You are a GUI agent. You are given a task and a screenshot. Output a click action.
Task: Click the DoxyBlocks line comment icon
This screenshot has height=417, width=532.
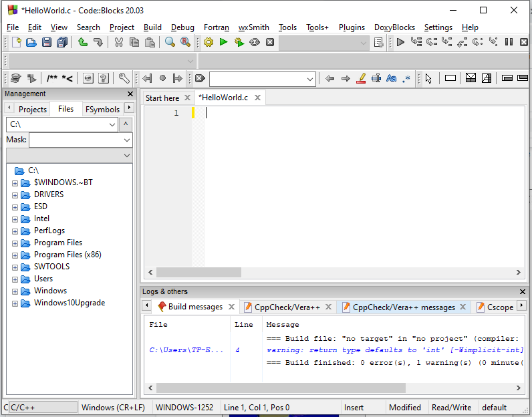[68, 79]
